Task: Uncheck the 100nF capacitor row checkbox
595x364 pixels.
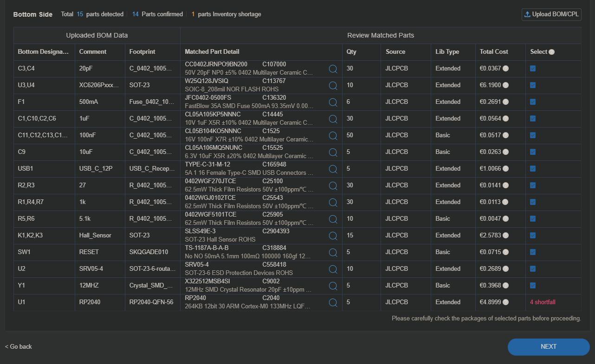Action: [533, 135]
